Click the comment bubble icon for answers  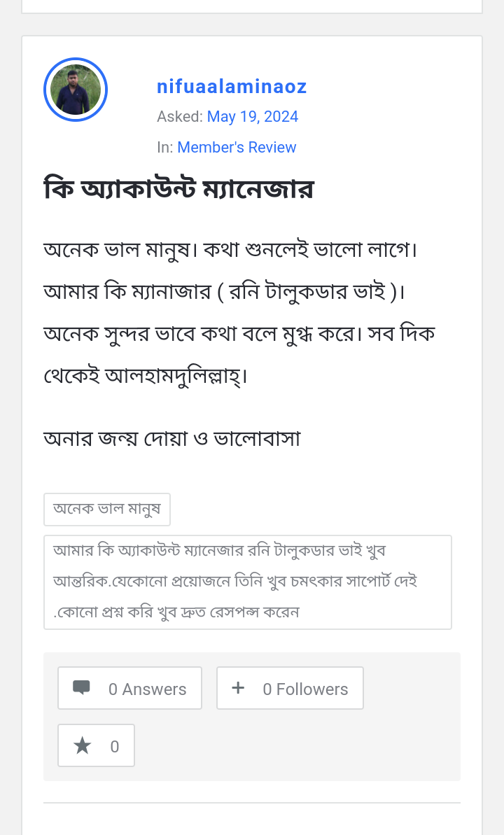point(81,688)
